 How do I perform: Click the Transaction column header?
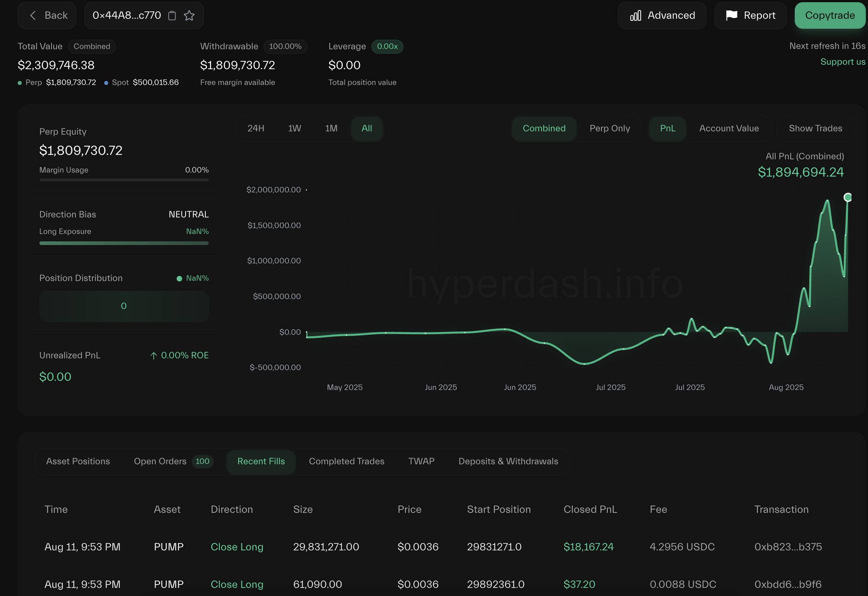(x=781, y=510)
